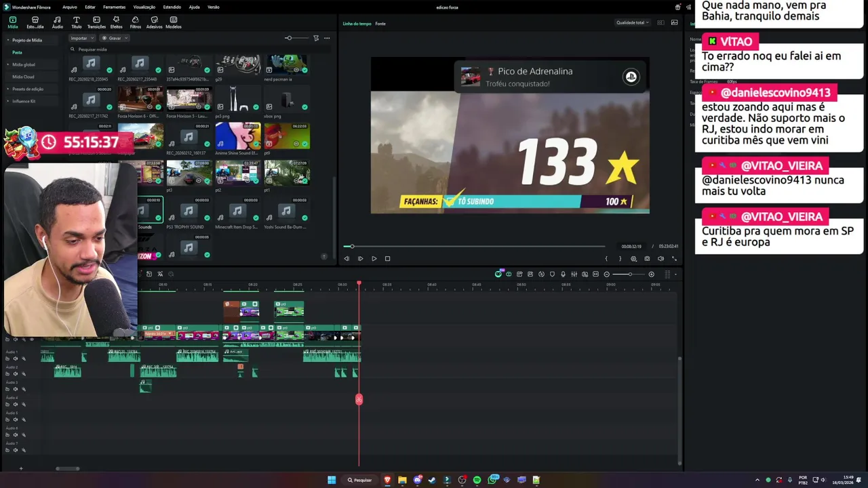This screenshot has width=868, height=488.
Task: Open the Transições tab
Action: [96, 22]
